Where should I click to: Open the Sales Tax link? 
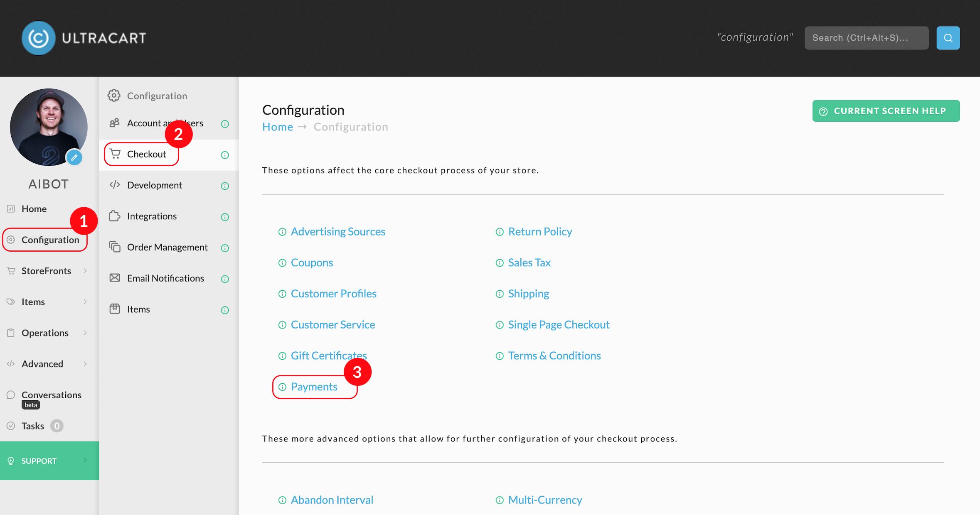[x=529, y=262]
